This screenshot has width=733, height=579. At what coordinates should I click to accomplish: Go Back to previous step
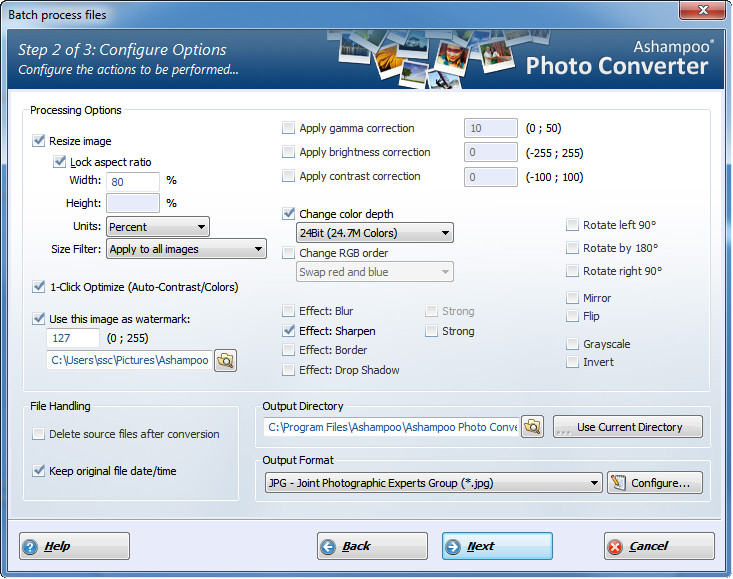372,546
